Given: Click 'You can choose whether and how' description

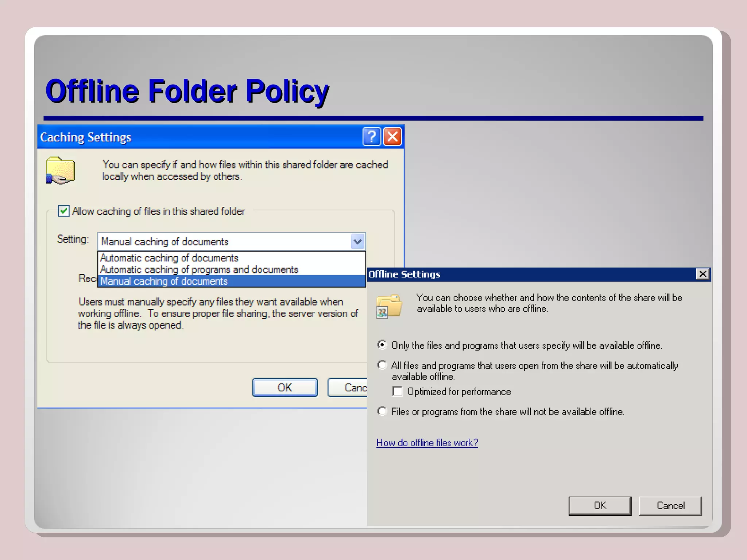Looking at the screenshot, I should point(549,303).
